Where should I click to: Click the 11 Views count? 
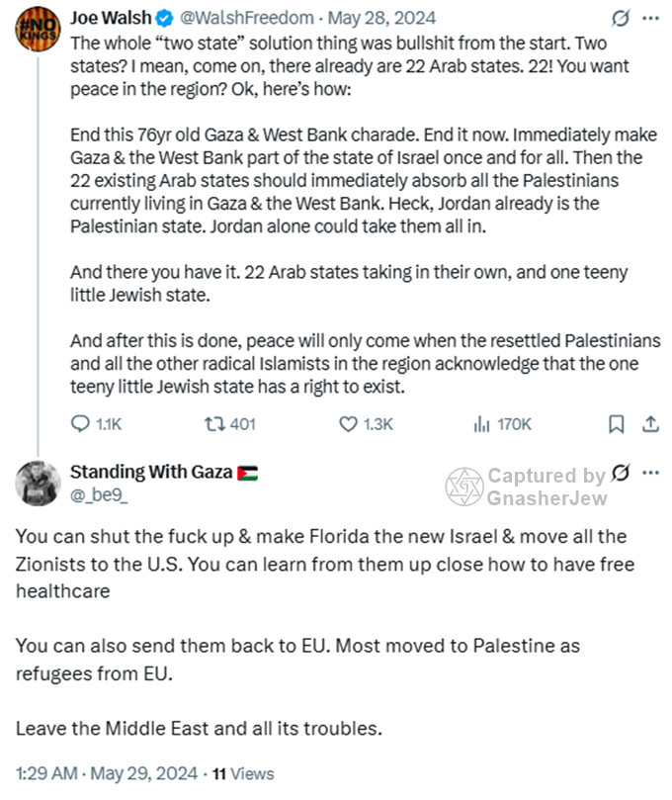(x=243, y=773)
